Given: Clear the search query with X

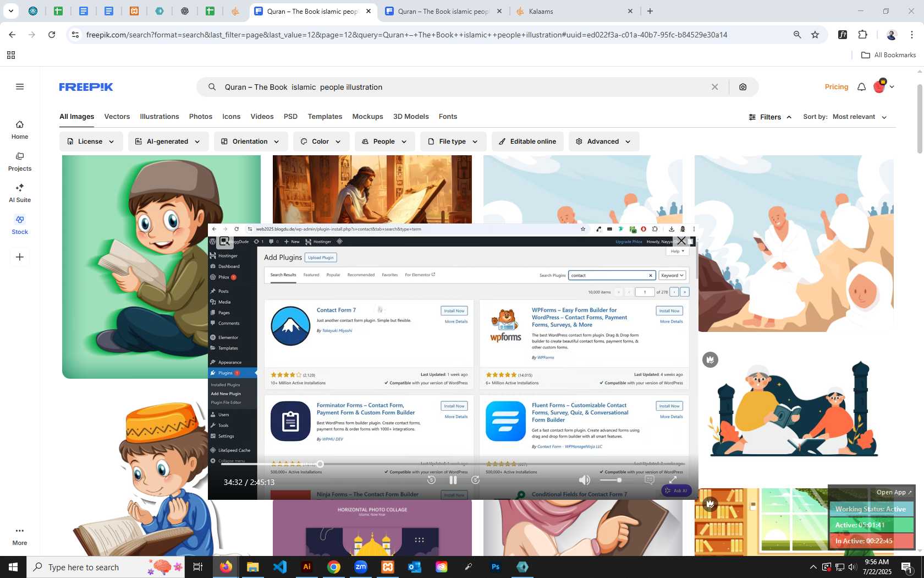Looking at the screenshot, I should pos(714,87).
